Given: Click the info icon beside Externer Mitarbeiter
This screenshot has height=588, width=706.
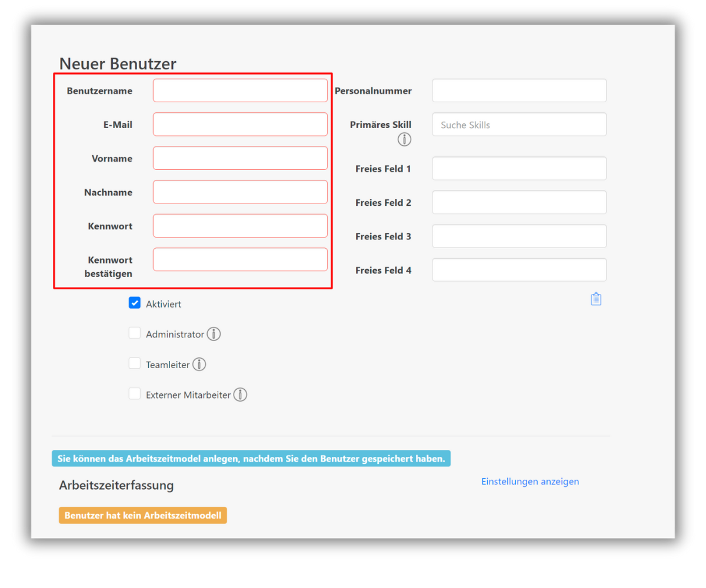Looking at the screenshot, I should click(x=240, y=395).
